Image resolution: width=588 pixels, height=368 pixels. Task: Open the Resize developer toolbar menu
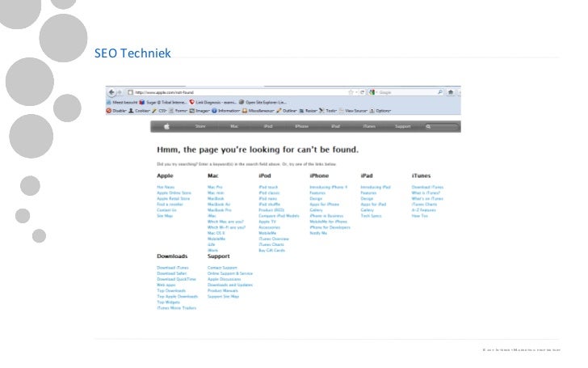[309, 111]
